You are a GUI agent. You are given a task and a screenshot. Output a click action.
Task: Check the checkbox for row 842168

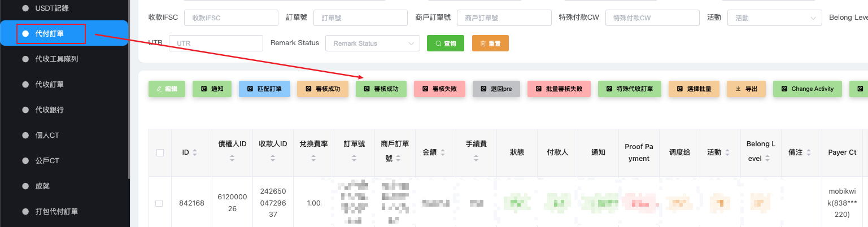click(159, 203)
